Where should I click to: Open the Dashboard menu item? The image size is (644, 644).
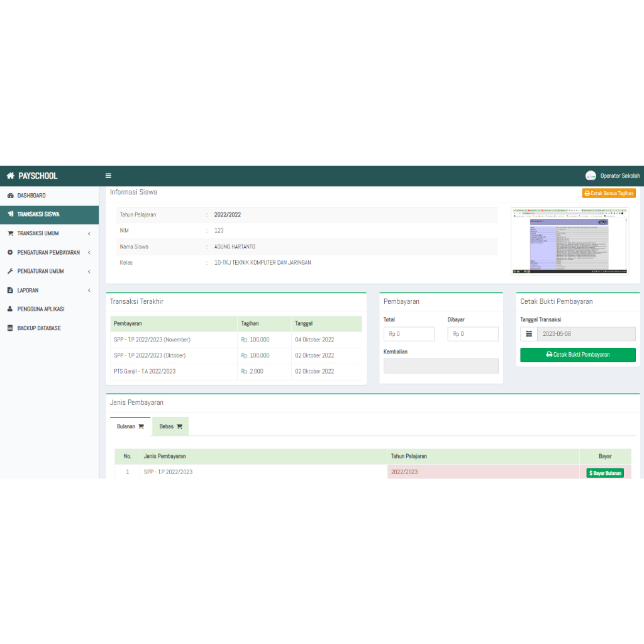(49, 196)
